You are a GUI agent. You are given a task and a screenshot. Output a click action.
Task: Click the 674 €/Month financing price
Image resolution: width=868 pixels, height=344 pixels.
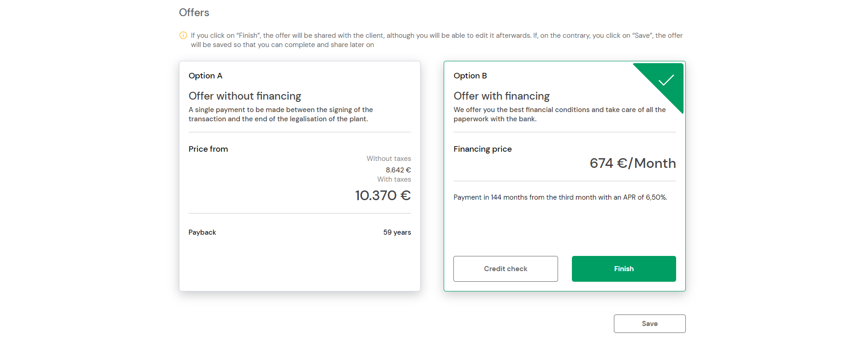pos(633,163)
